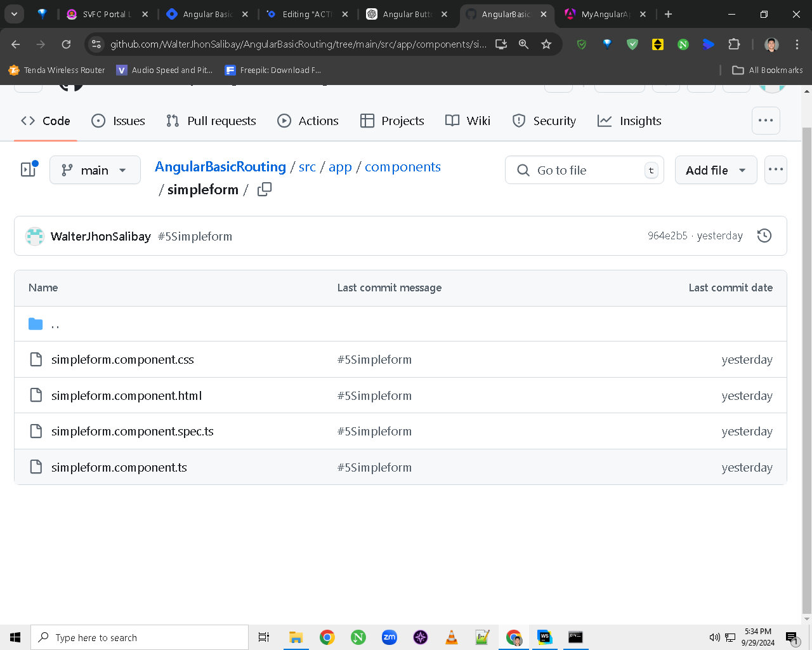The height and width of the screenshot is (650, 812).
Task: Open the Insights tab
Action: 629,121
